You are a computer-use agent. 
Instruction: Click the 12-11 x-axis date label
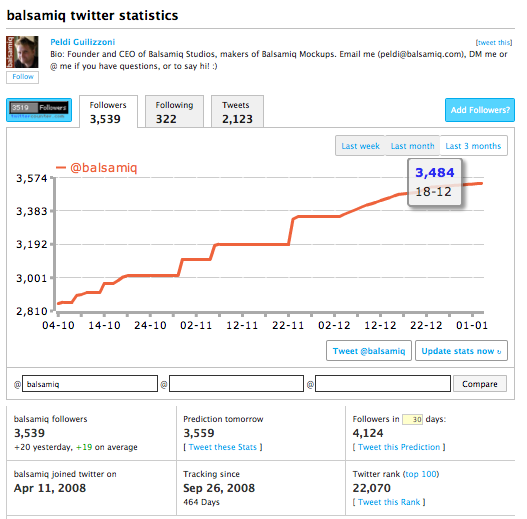point(242,325)
